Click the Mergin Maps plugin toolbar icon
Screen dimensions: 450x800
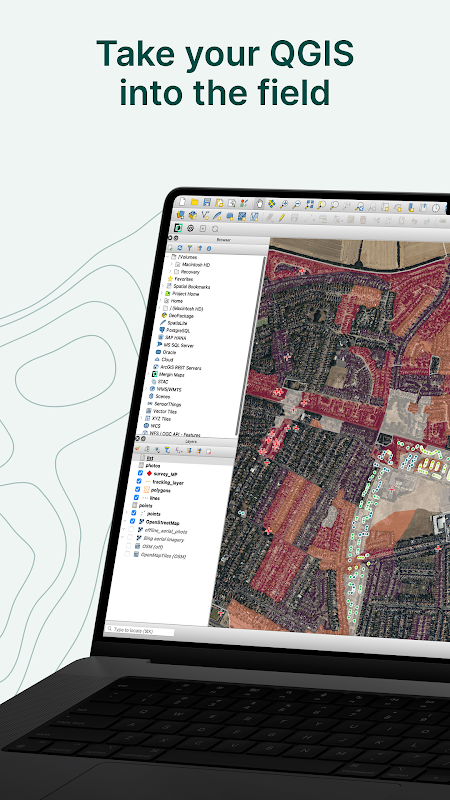point(179,228)
